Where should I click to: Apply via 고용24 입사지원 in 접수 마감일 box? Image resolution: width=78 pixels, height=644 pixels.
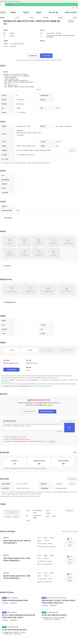click(x=11, y=370)
